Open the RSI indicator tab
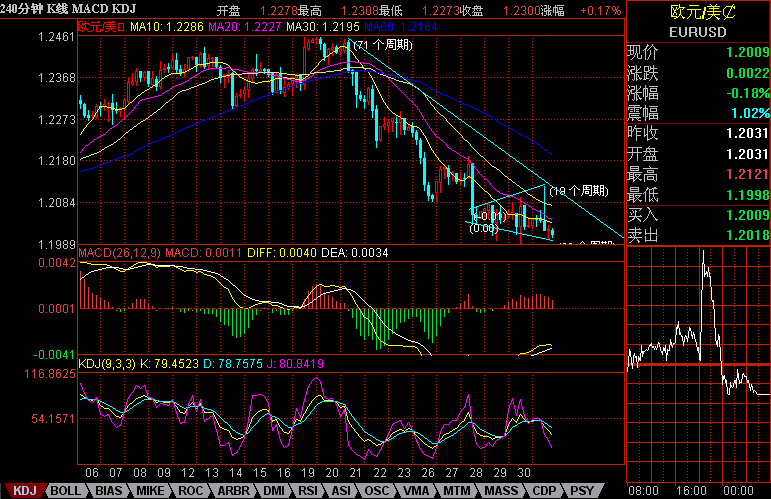The image size is (771, 499). (308, 491)
